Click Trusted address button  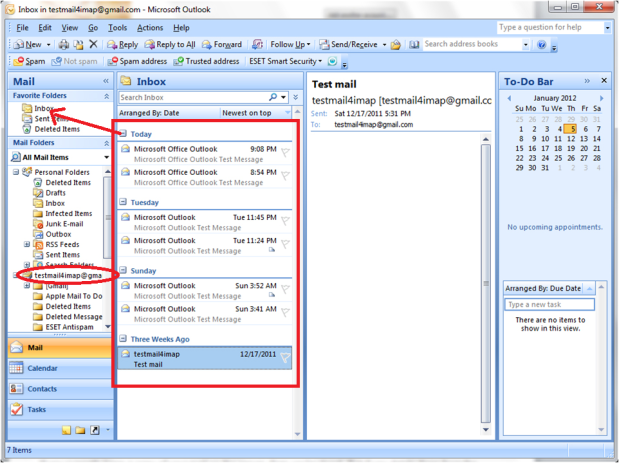tap(206, 61)
